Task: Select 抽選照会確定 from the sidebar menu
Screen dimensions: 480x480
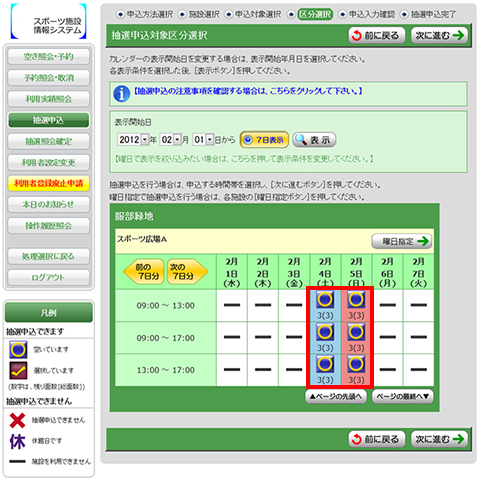Action: pos(49,141)
